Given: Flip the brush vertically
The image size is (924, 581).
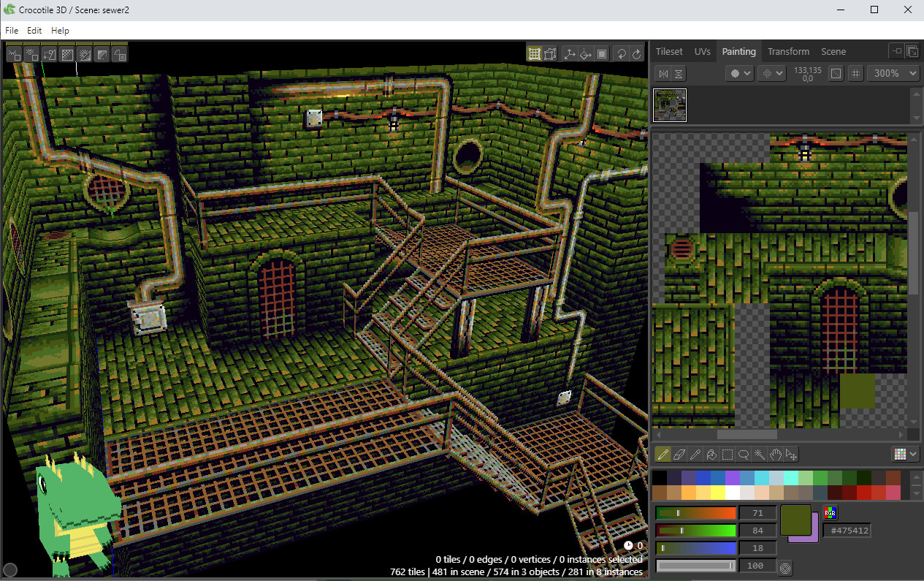Looking at the screenshot, I should pos(680,73).
